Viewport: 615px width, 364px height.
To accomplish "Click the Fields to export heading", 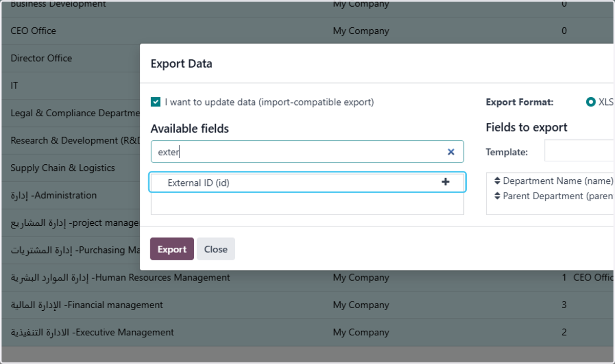I will [526, 127].
